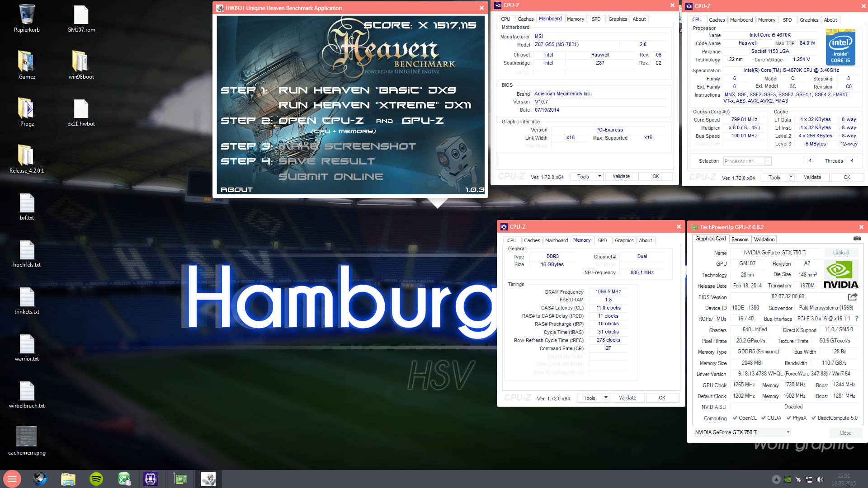This screenshot has height=488, width=868.
Task: Launch the browser globe taskbar icon
Action: click(40, 479)
